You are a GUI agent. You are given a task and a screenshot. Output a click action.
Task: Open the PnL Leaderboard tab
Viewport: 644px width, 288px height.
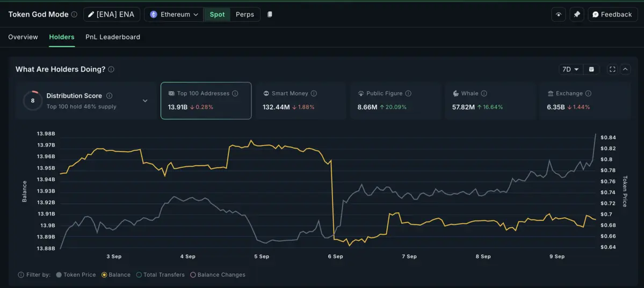tap(113, 37)
